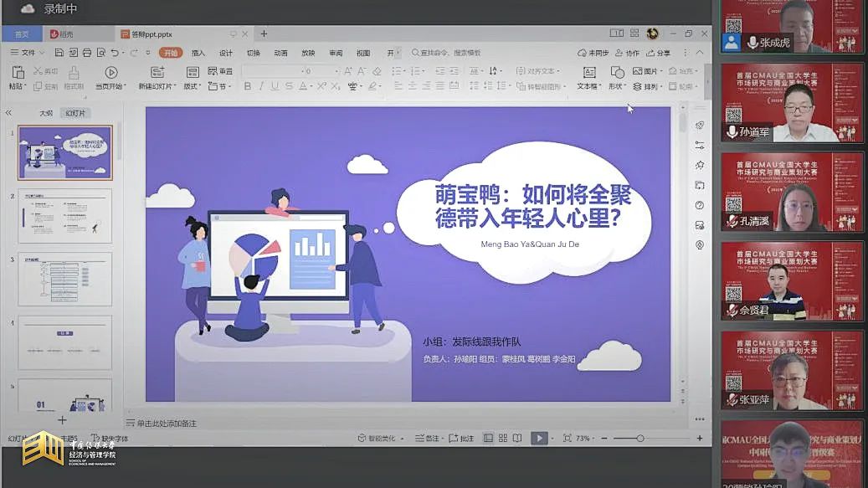Click the Clear Formatting eraser icon
Image resolution: width=868 pixels, height=488 pixels.
(377, 71)
